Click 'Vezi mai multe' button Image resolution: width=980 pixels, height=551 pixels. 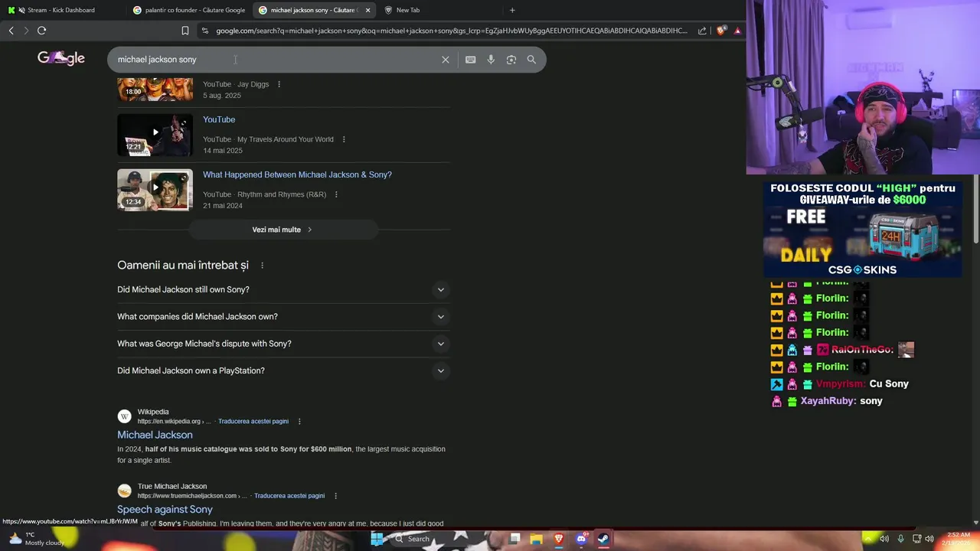tap(283, 230)
